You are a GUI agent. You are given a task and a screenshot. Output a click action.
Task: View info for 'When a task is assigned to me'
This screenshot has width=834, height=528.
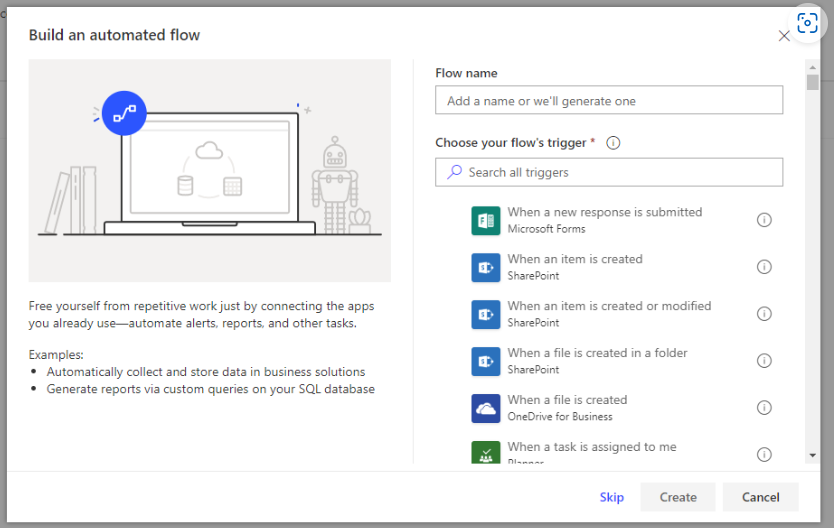pyautogui.click(x=764, y=454)
